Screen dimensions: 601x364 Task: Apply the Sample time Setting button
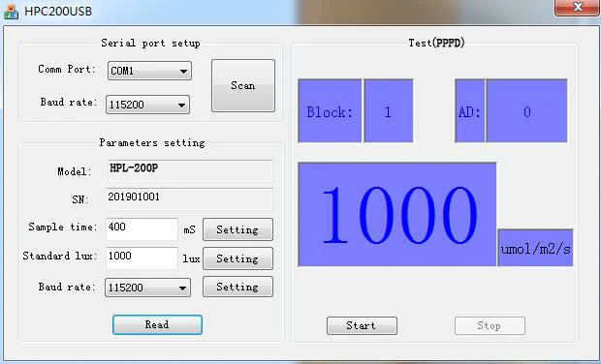click(x=237, y=229)
